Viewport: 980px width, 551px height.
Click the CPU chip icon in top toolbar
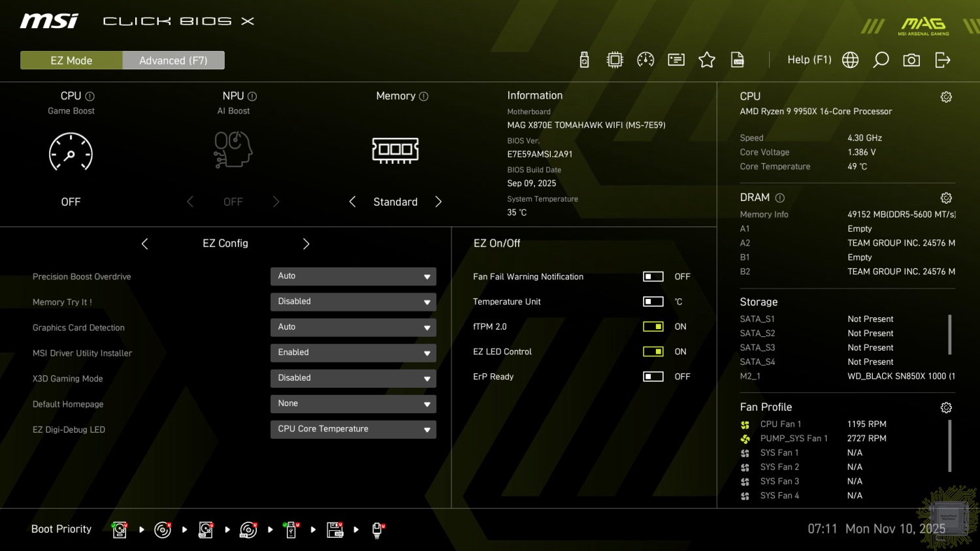[x=615, y=60]
